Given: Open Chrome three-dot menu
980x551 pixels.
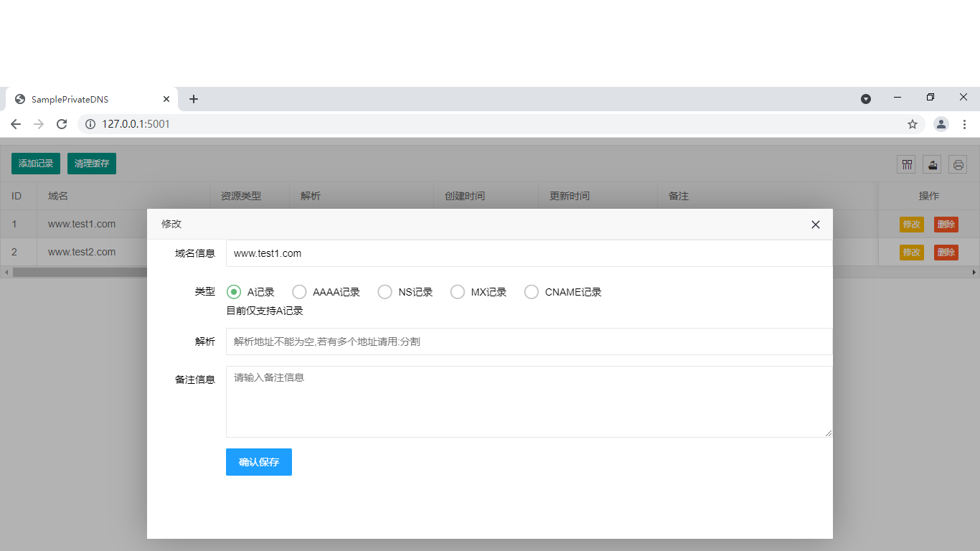Looking at the screenshot, I should (964, 124).
